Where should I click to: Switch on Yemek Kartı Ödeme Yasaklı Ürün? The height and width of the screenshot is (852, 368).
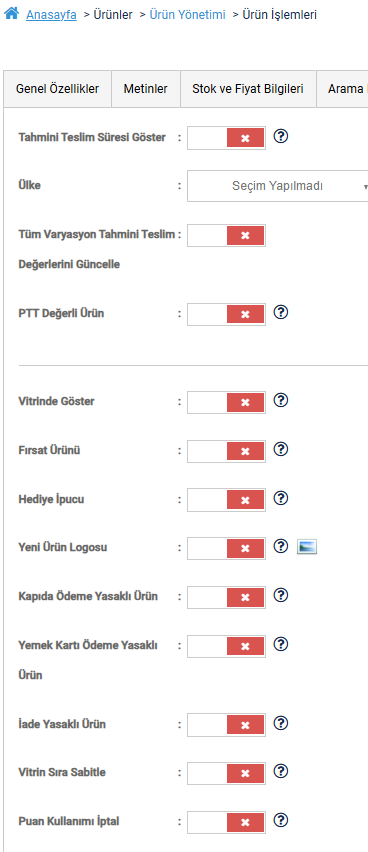(x=226, y=646)
